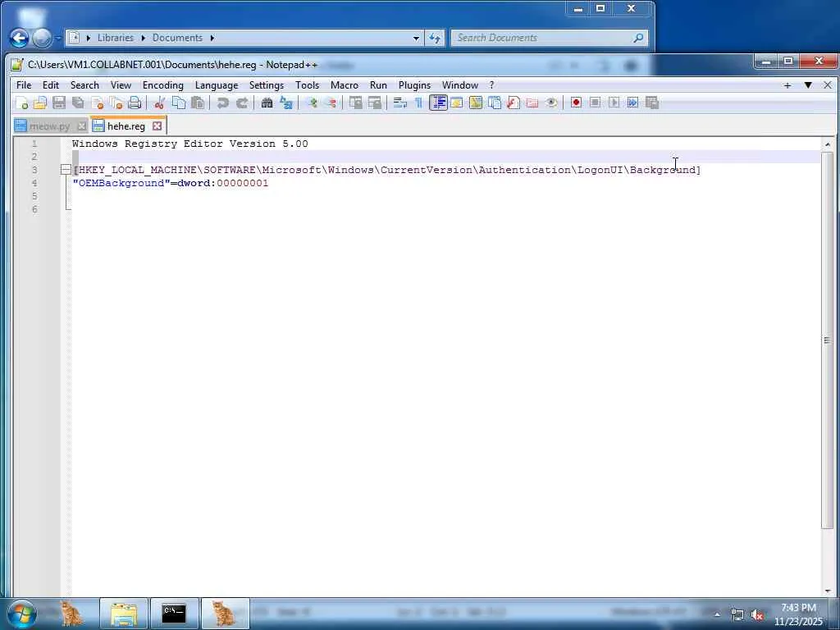Expand the root arrow before Libraries
840x630 pixels.
(x=88, y=38)
